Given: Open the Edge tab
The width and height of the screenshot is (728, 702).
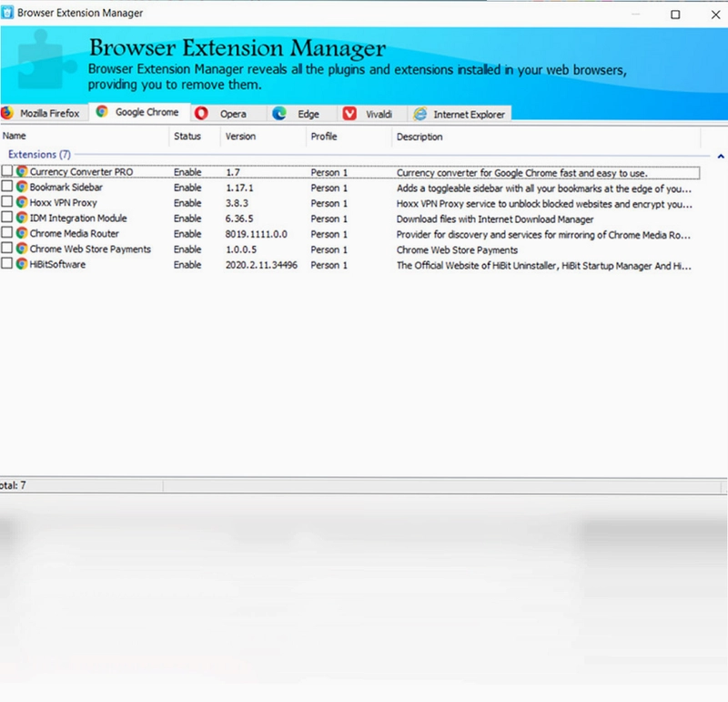Looking at the screenshot, I should (302, 114).
